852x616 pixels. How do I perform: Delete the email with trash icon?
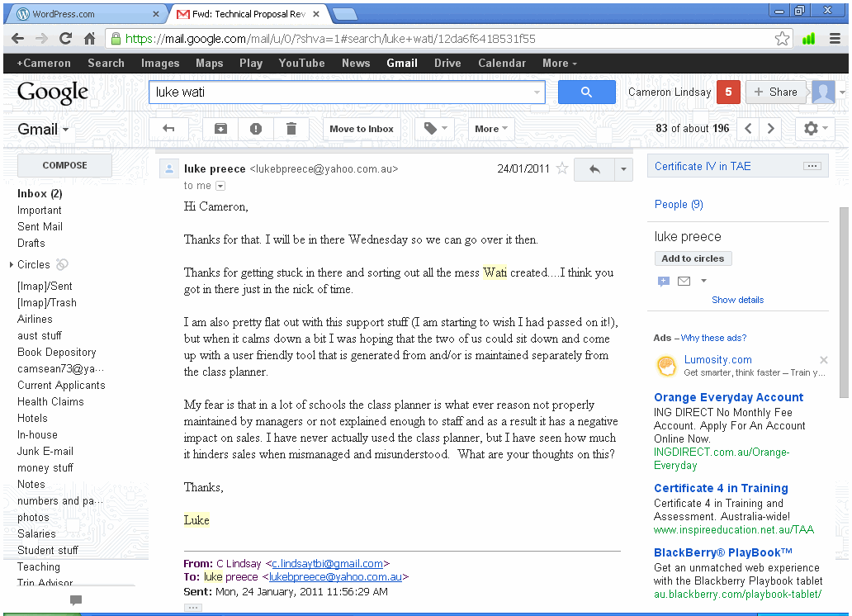291,129
